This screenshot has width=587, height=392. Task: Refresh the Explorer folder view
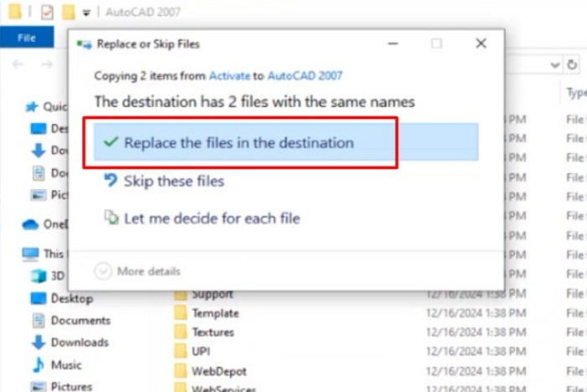click(572, 64)
